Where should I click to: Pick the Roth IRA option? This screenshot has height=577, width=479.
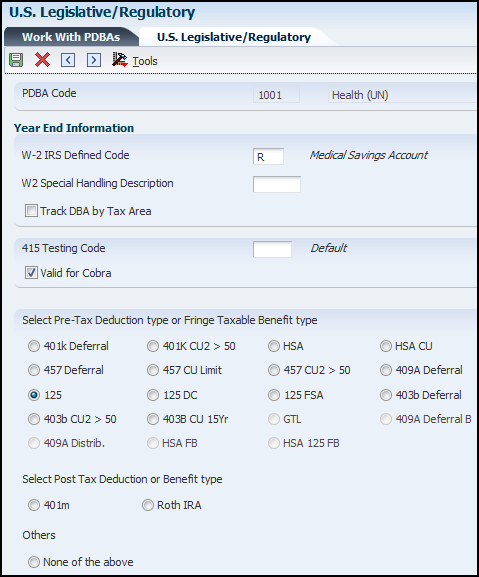(x=148, y=505)
